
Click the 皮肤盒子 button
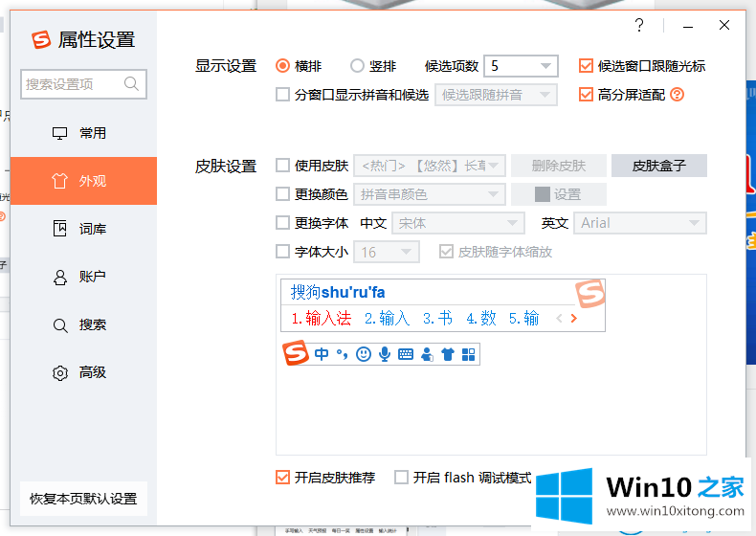659,166
